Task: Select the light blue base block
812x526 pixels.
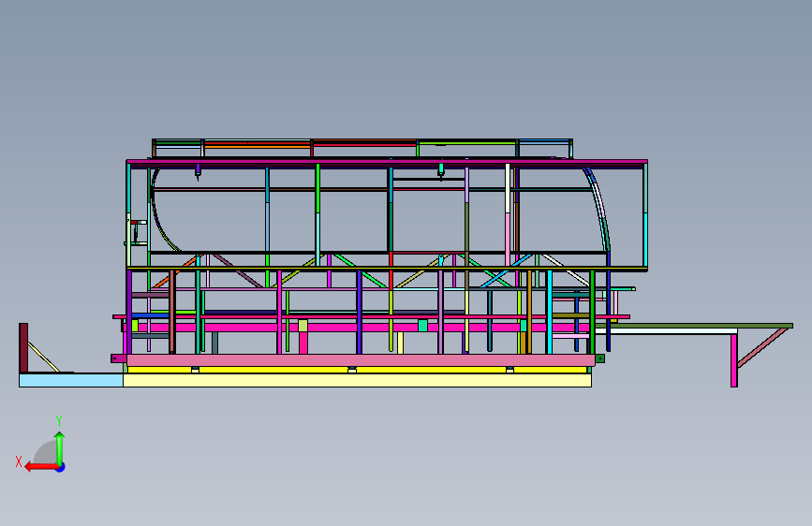Action: click(x=71, y=381)
